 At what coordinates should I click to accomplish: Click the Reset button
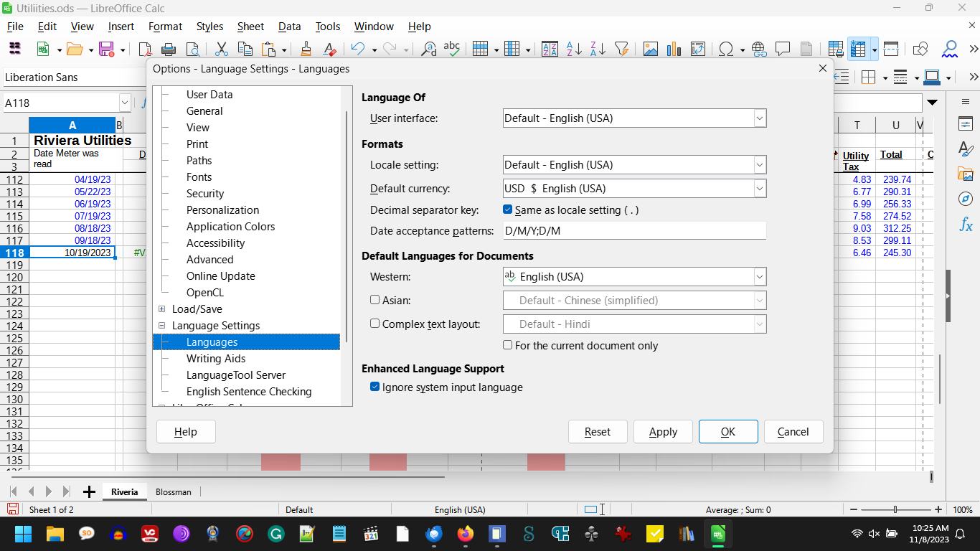tap(598, 432)
